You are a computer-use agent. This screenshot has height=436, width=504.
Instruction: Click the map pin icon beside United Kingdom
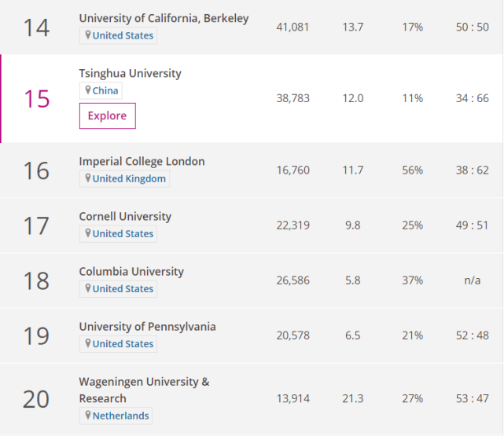click(x=88, y=178)
